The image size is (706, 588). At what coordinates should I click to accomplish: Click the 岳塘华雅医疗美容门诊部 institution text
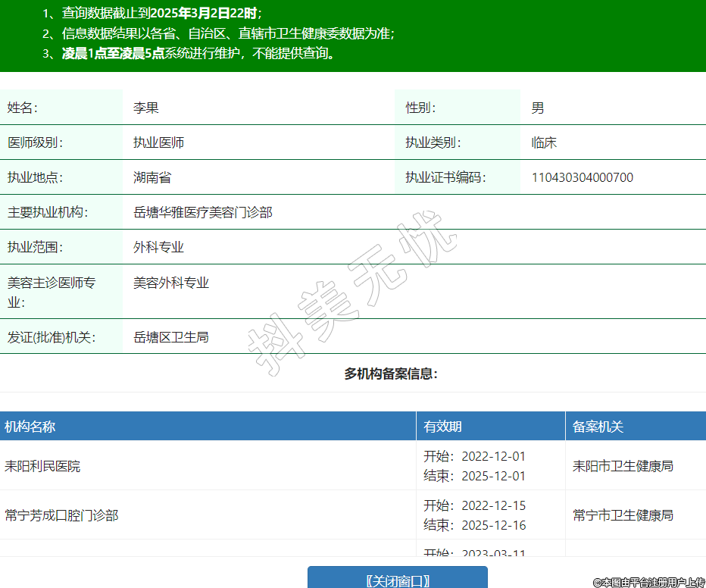coord(202,212)
